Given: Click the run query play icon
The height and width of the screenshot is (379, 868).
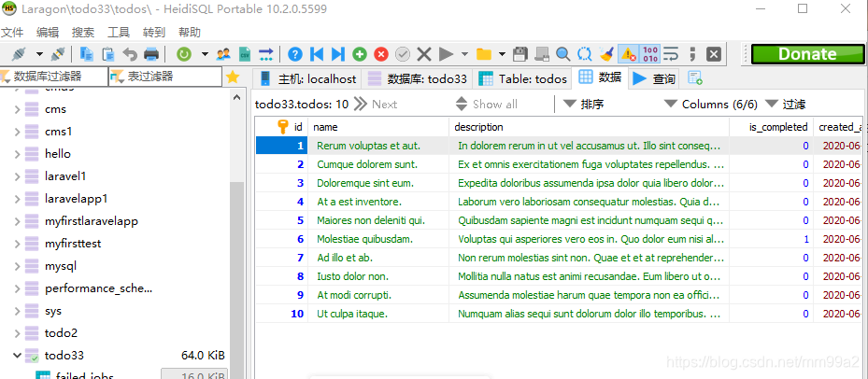Looking at the screenshot, I should point(447,53).
